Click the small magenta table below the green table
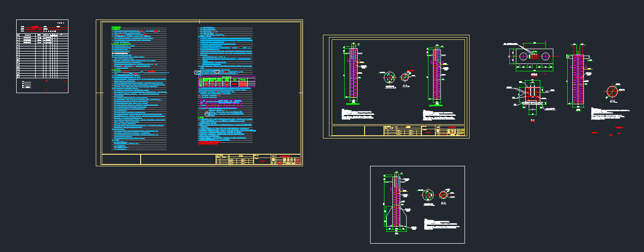This screenshot has height=252, width=644. (x=222, y=104)
